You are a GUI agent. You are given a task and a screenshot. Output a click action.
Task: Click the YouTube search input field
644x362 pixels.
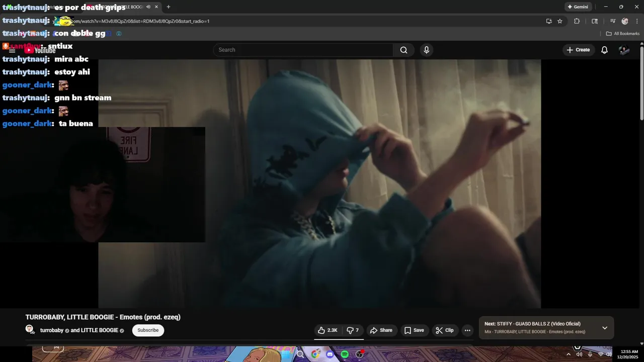click(x=303, y=50)
